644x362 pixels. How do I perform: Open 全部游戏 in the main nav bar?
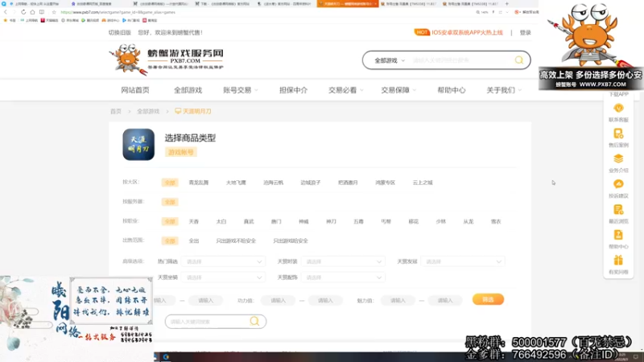[x=188, y=90]
